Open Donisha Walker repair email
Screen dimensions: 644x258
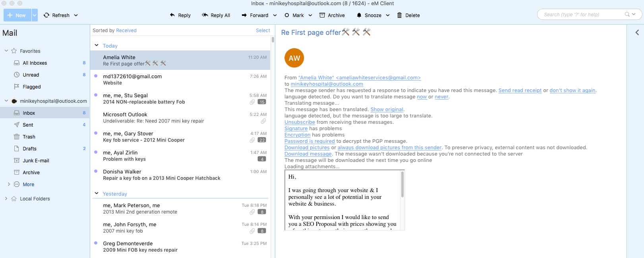(180, 175)
